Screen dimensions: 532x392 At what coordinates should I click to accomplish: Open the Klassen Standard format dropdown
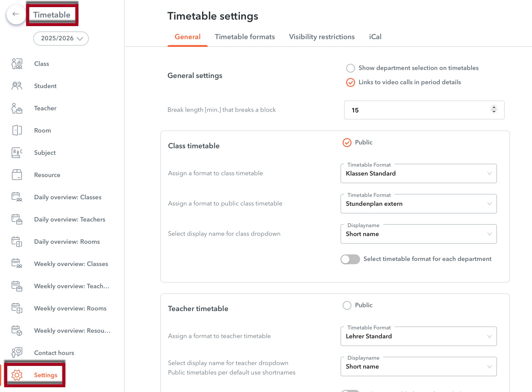418,174
